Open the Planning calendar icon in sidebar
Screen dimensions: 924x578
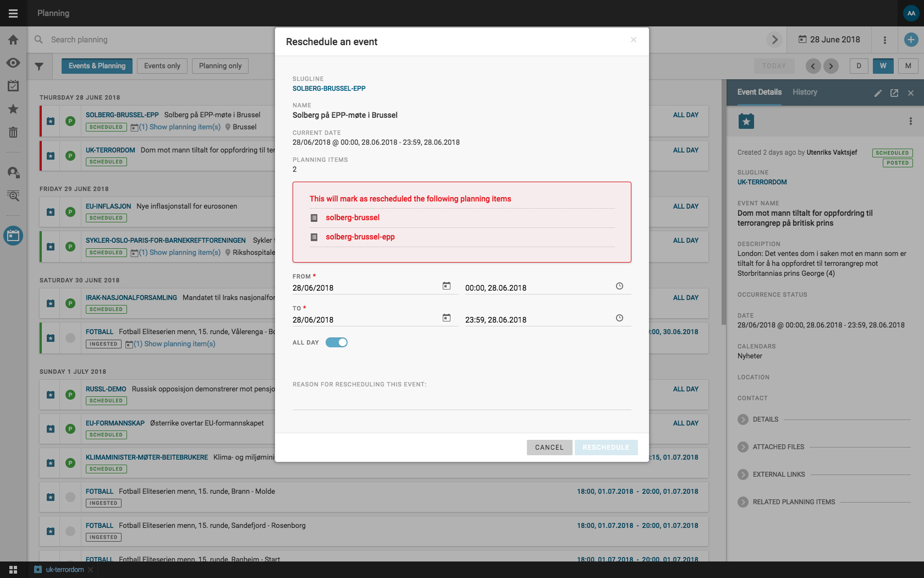coord(13,236)
